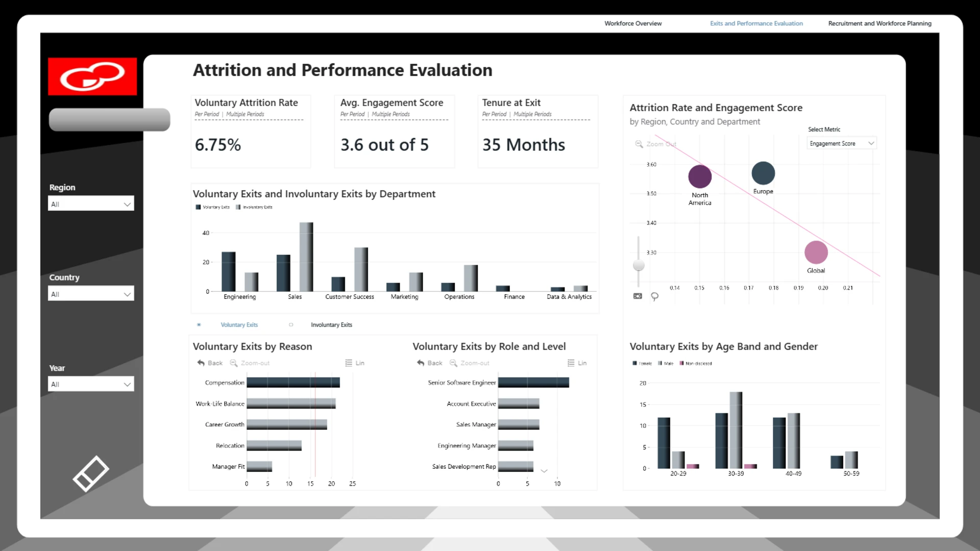The image size is (980, 551).
Task: Click the Work-Life Balance bar
Action: pyautogui.click(x=291, y=404)
